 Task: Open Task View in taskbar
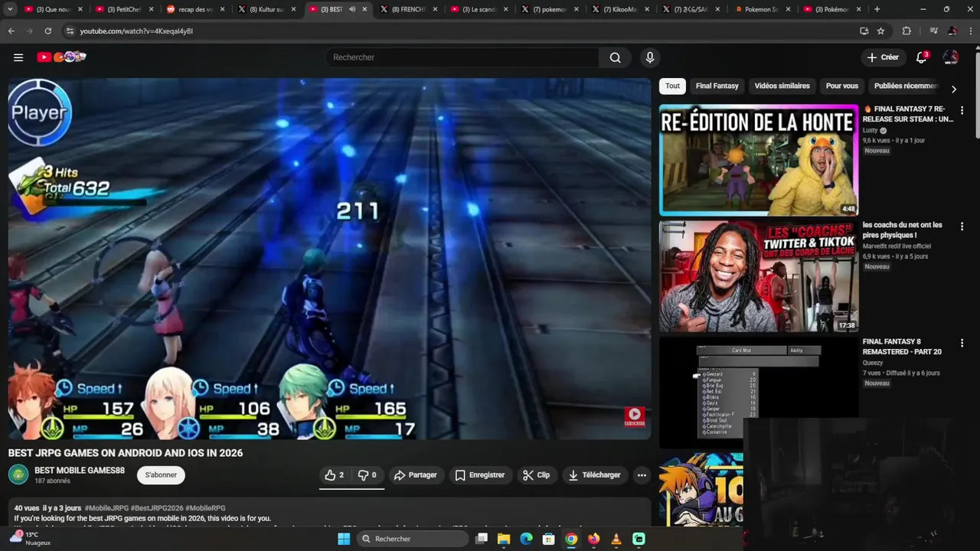pyautogui.click(x=482, y=539)
